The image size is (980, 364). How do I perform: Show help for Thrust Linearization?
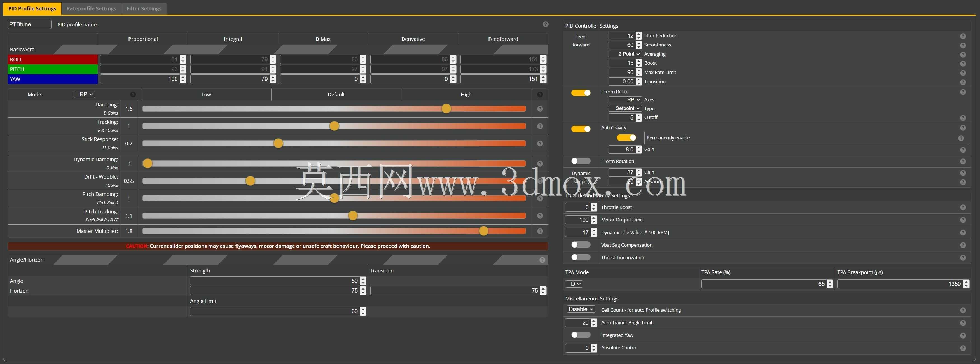963,258
